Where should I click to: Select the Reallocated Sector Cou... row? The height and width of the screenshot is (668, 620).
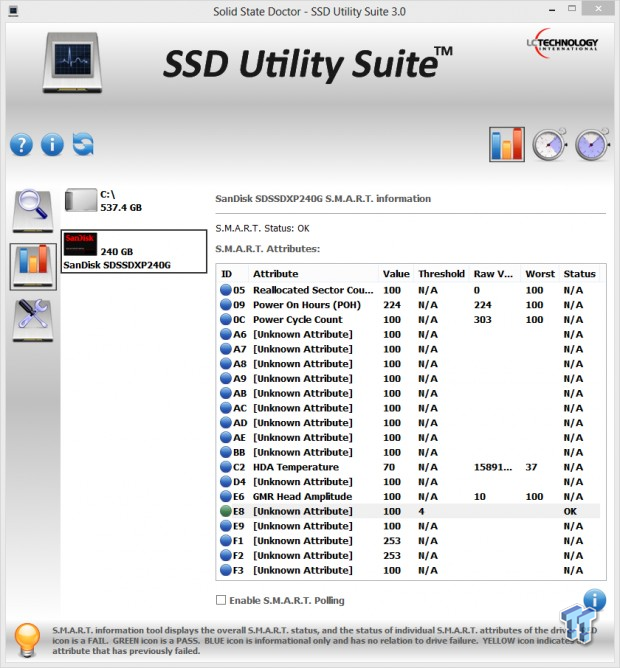409,290
